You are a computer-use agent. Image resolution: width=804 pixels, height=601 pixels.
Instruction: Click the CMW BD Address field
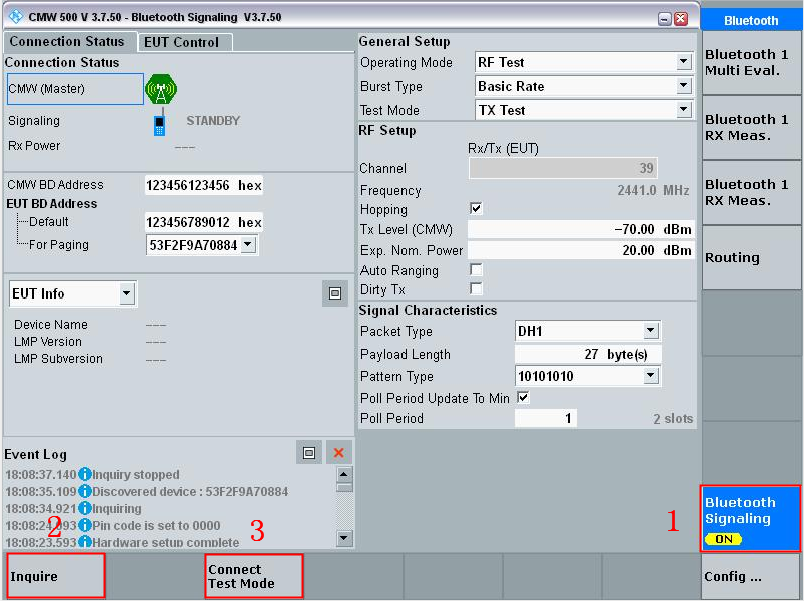pyautogui.click(x=204, y=185)
